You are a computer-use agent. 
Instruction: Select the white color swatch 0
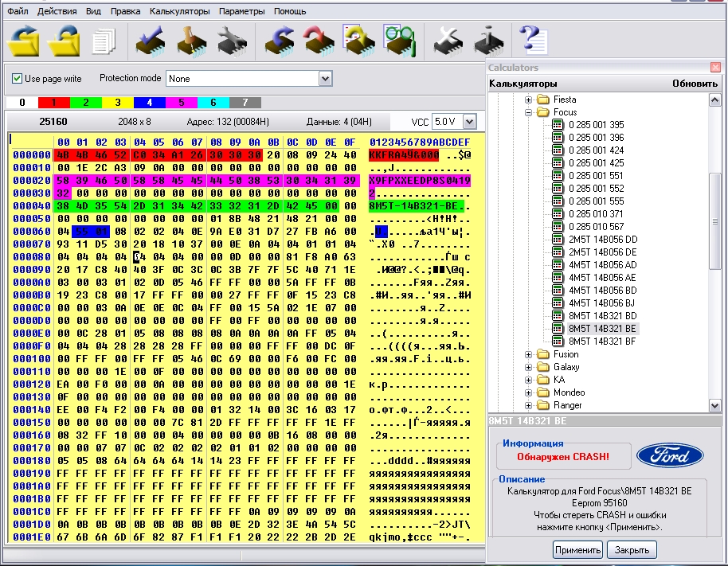(x=22, y=103)
